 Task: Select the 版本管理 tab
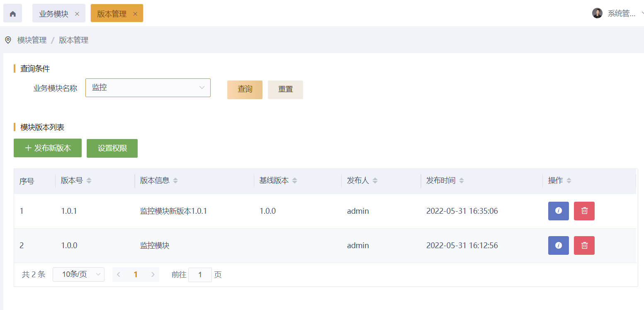[112, 14]
